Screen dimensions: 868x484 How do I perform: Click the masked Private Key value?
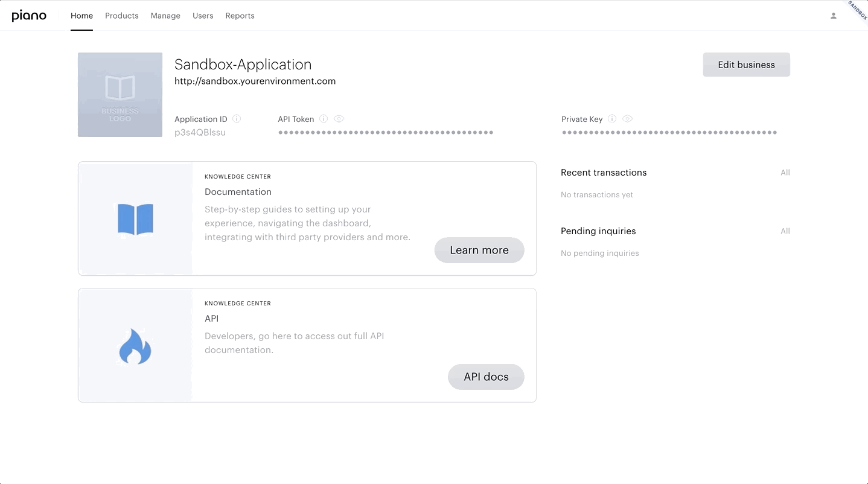(669, 132)
